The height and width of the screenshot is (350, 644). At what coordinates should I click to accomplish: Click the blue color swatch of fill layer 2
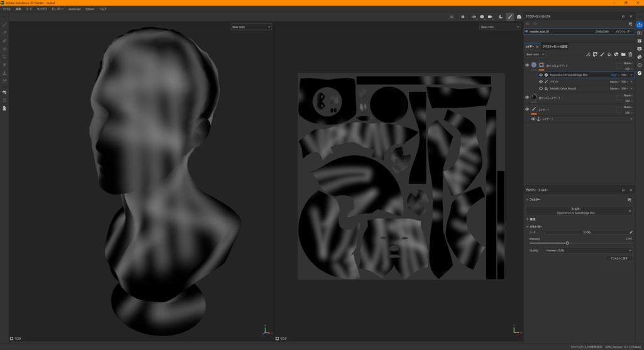pyautogui.click(x=534, y=65)
